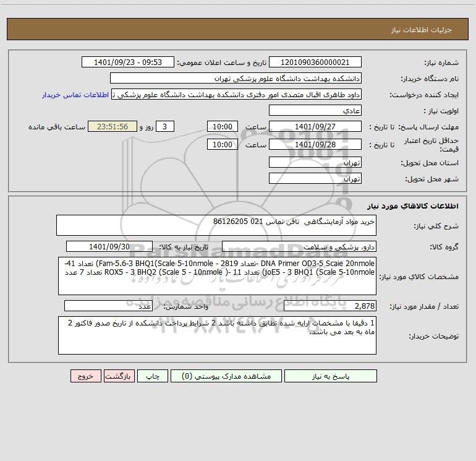The image size is (476, 461).
Task: Click the ایجاد کننده درخواست label
Action: point(424,95)
